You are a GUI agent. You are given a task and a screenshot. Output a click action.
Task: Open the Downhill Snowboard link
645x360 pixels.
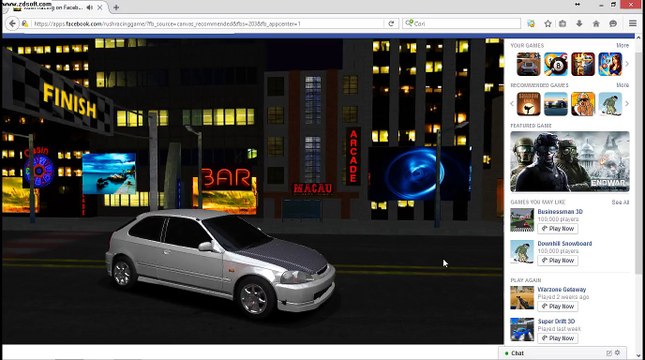click(x=564, y=244)
